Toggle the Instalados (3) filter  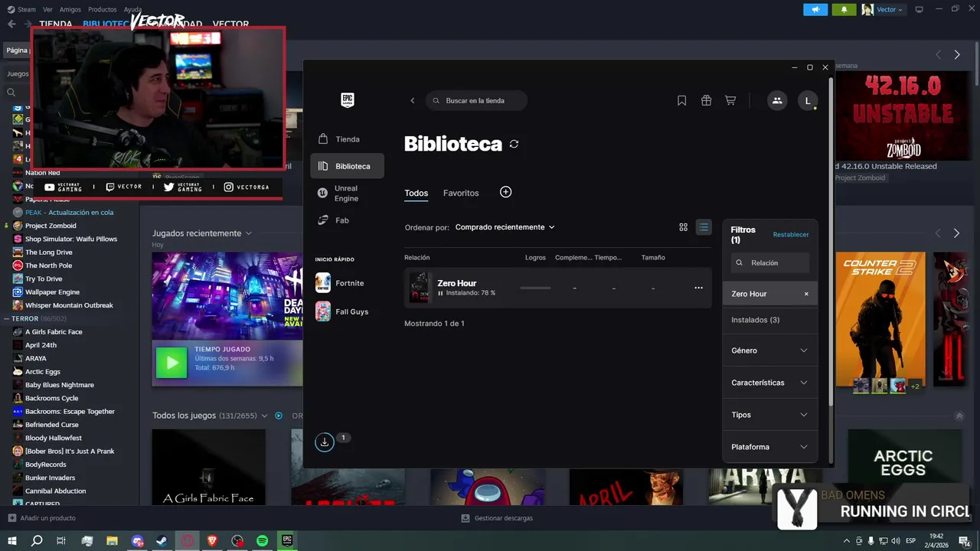[769, 320]
